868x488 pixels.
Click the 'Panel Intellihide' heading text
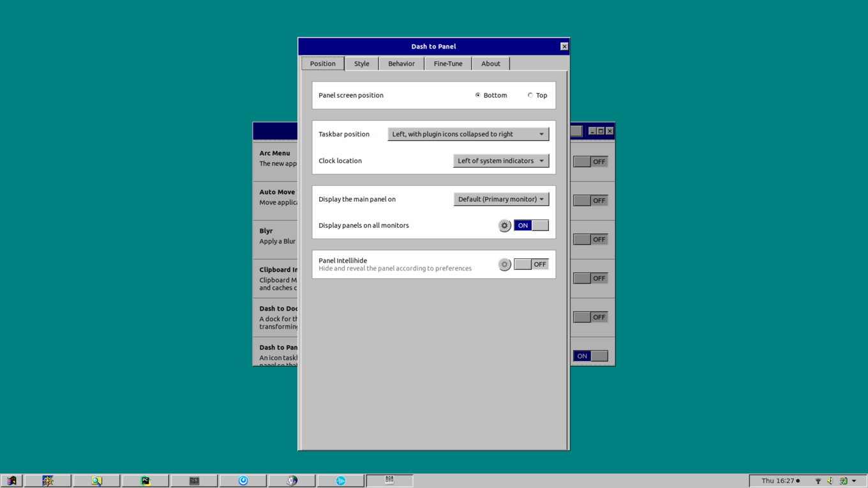point(343,260)
